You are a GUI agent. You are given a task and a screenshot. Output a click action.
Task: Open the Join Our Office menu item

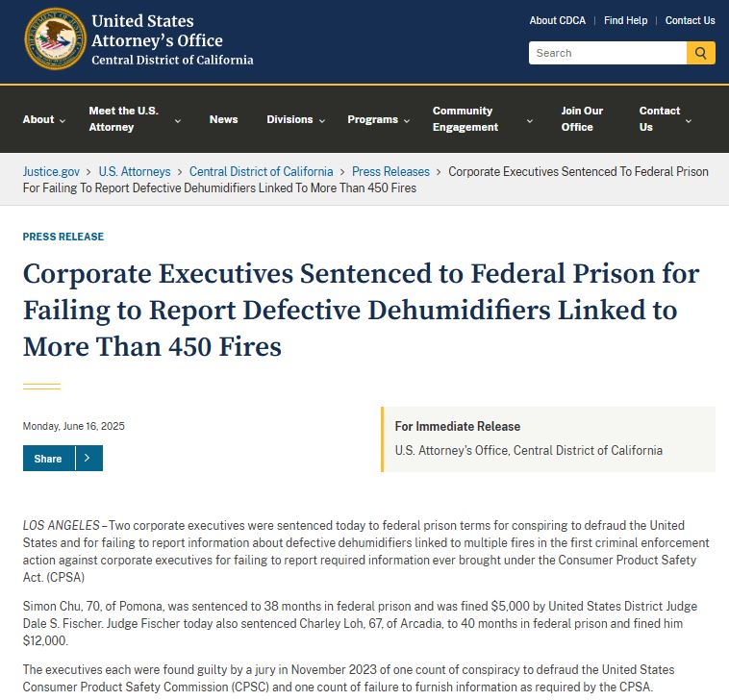click(582, 119)
